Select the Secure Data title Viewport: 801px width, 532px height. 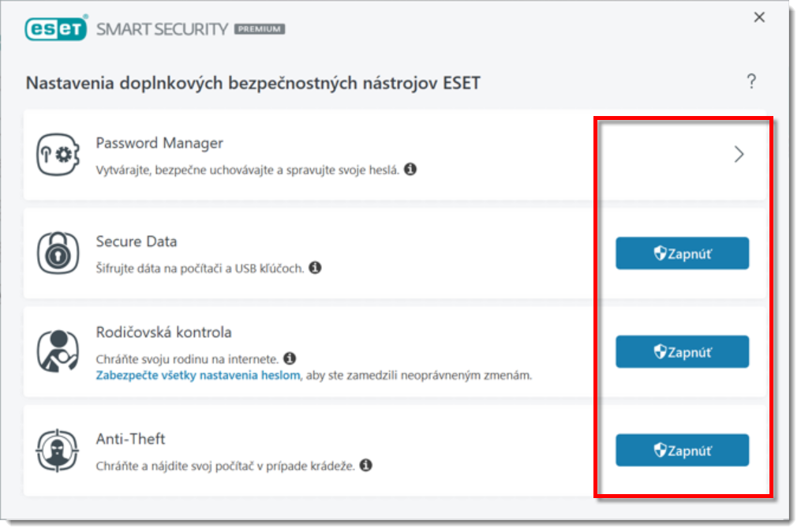click(137, 242)
